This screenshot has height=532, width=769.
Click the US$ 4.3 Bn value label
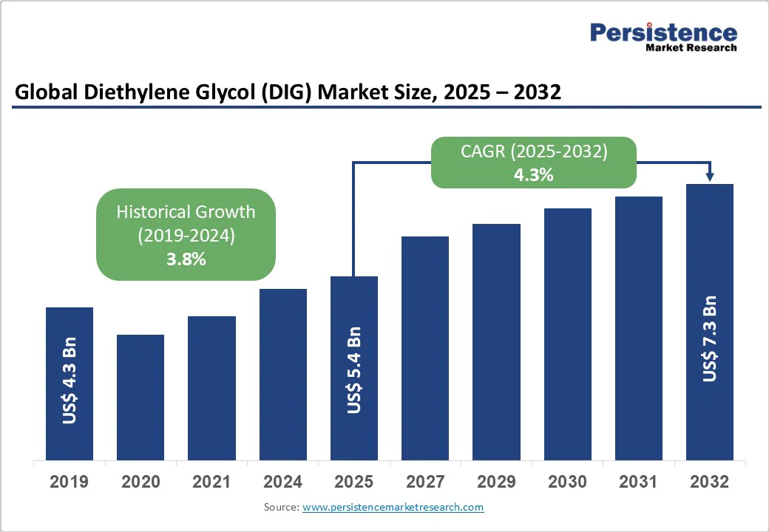pos(70,381)
